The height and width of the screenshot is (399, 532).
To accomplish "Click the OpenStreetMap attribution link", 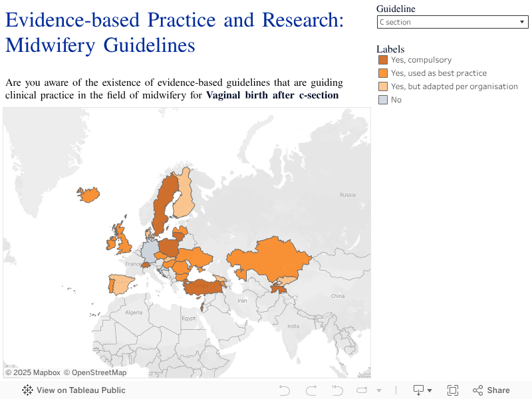I will [x=95, y=372].
